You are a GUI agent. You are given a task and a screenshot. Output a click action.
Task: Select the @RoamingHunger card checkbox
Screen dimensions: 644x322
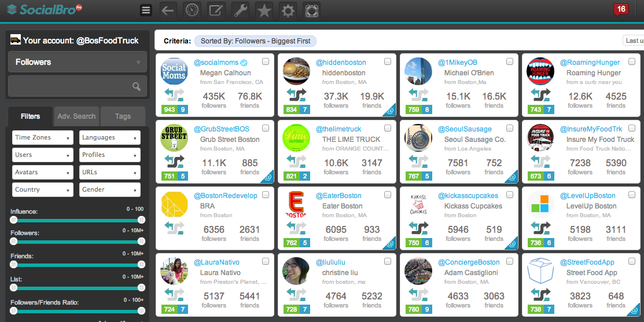[x=632, y=62]
